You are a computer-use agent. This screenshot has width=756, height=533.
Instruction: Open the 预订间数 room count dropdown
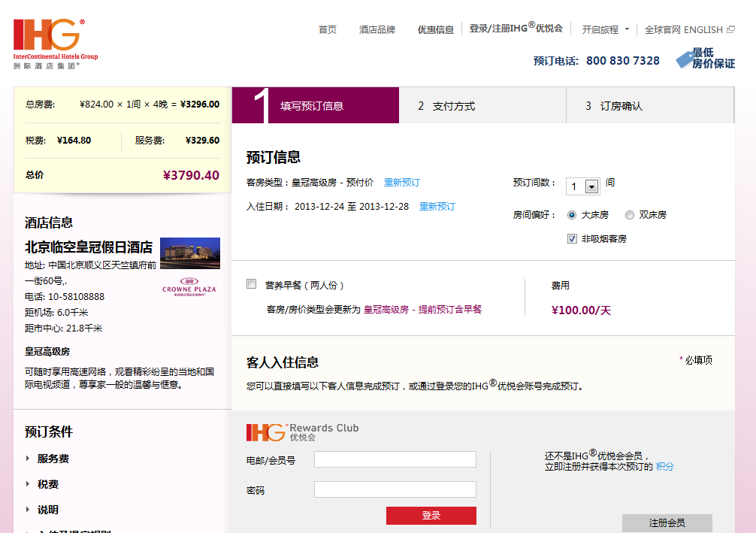click(x=583, y=186)
